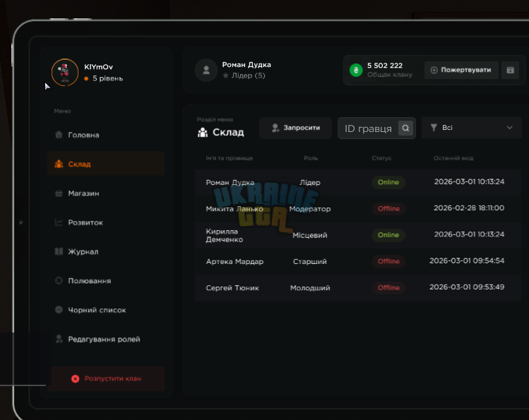Image resolution: width=529 pixels, height=420 pixels.
Task: Click the 2026-03-01 09:53:49 timestamp
Action: coord(467,287)
